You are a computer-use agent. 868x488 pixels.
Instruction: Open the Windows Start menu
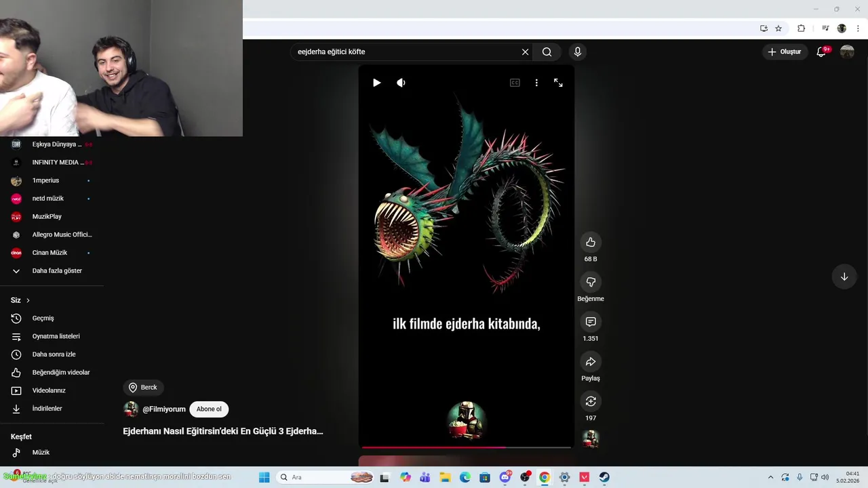point(264,477)
